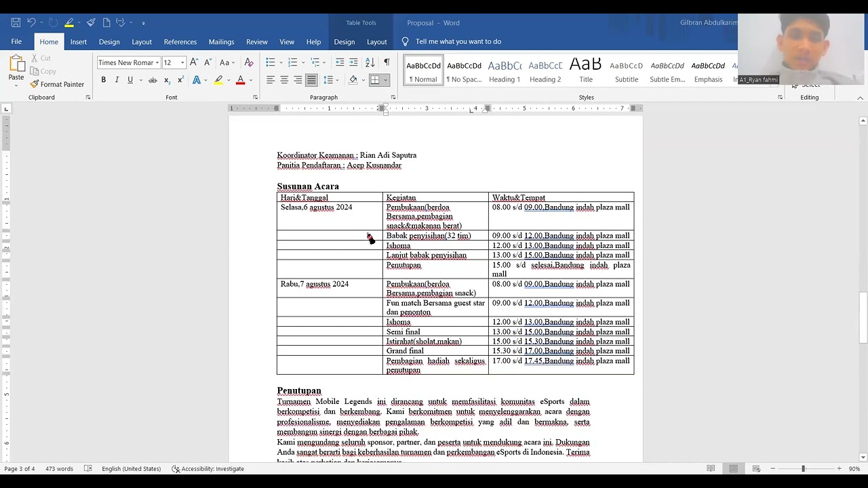This screenshot has height=488, width=868.
Task: Increase paragraph indent
Action: (353, 62)
